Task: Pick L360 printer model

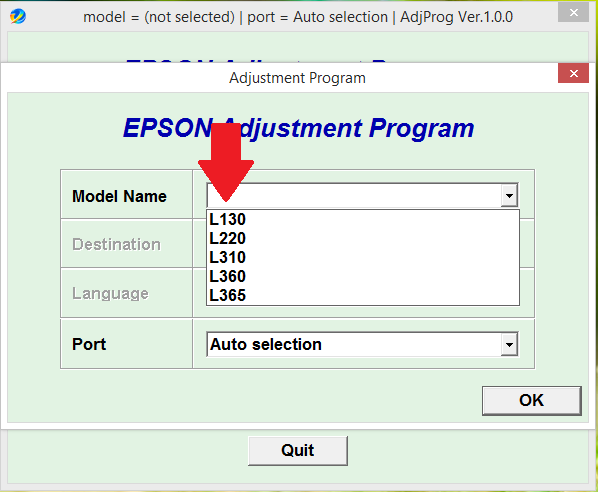Action: (363, 277)
